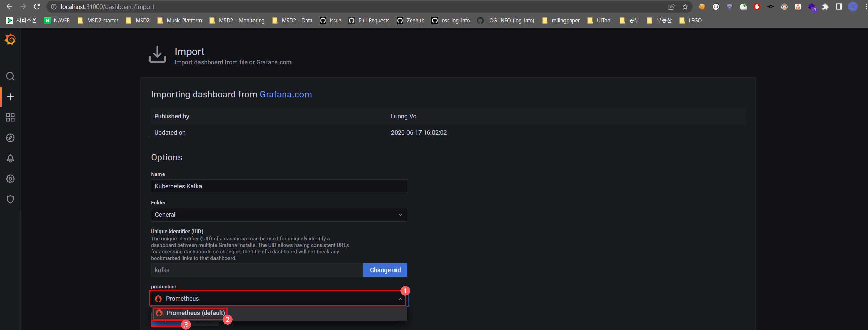Open the Issue GitHub bookmark

331,21
